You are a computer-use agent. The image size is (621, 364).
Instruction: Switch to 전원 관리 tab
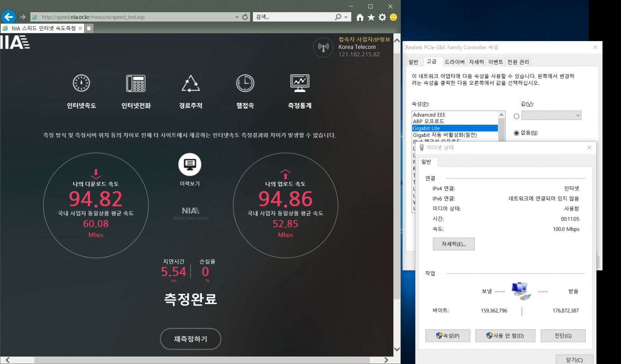click(x=518, y=62)
